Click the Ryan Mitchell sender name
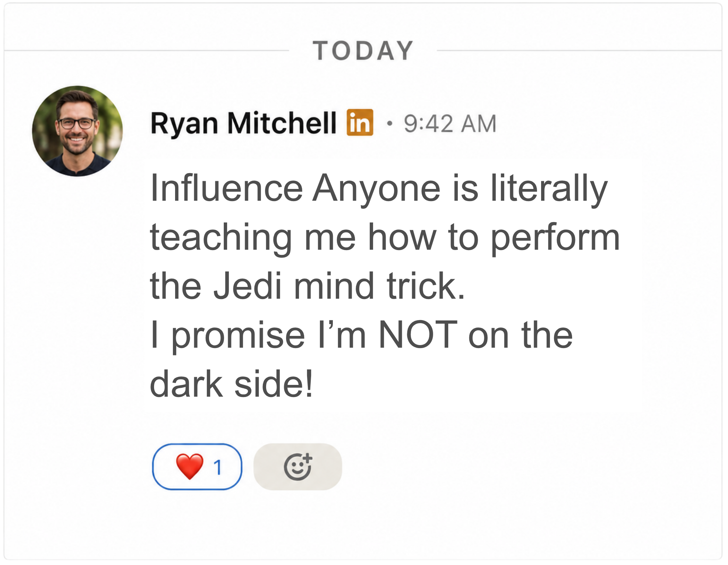Screen dimensions: 728x565 coord(243,124)
